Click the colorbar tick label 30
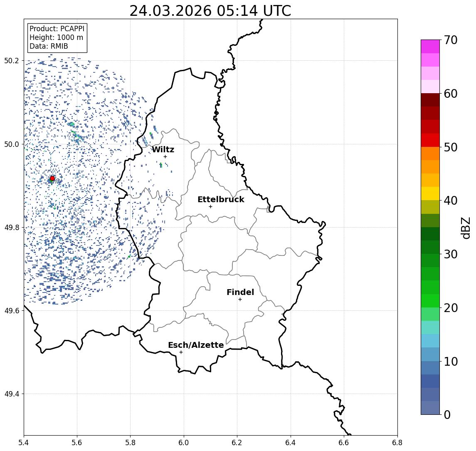The image size is (476, 451). tap(451, 254)
